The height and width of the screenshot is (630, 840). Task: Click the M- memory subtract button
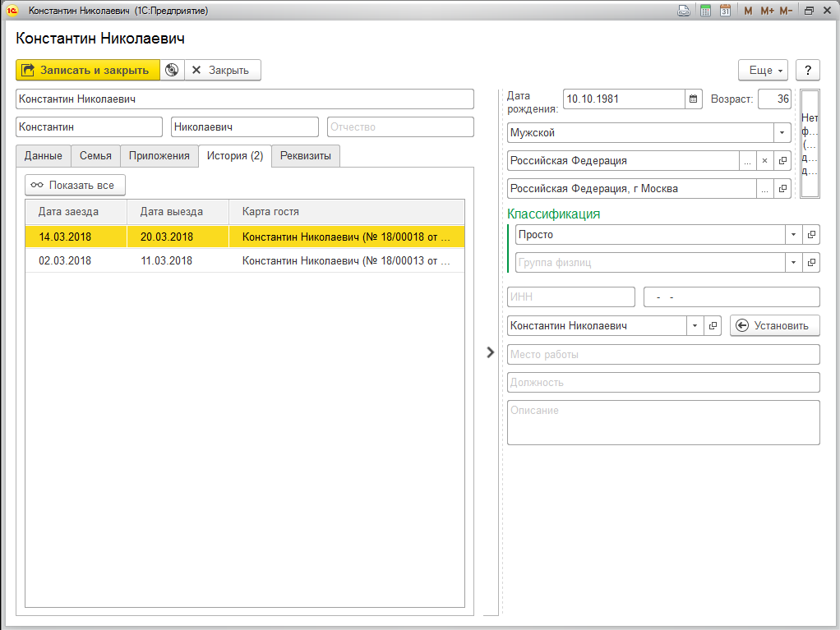click(786, 11)
